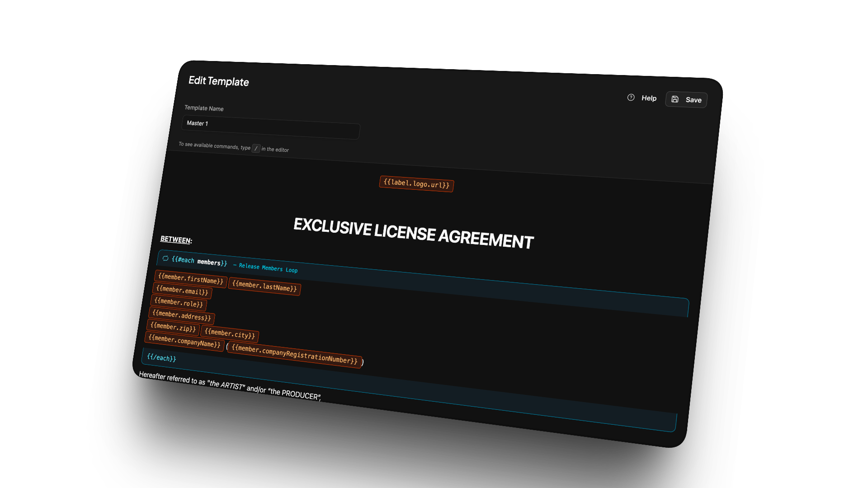Image resolution: width=868 pixels, height=488 pixels.
Task: Open Help
Action: pos(649,98)
